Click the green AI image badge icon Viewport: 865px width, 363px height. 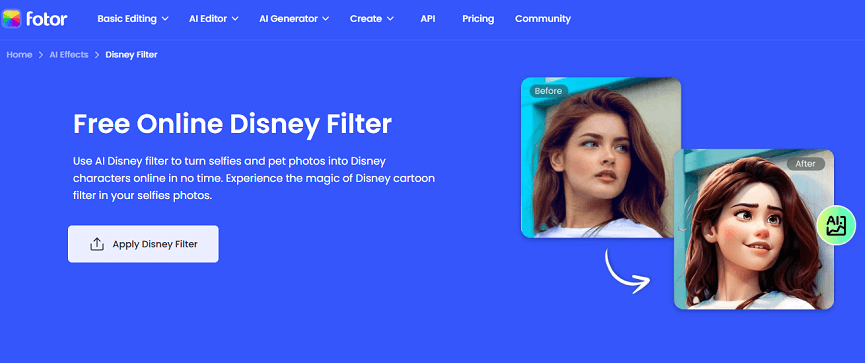point(836,225)
